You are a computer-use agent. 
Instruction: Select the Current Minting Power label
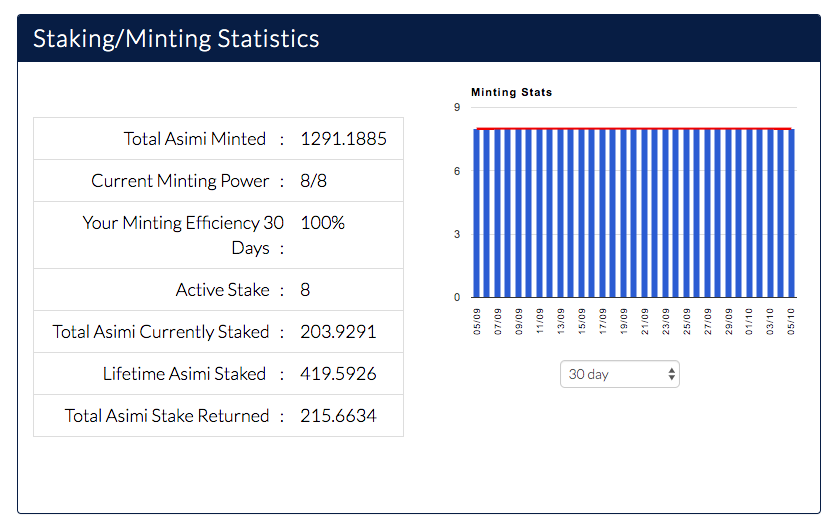click(x=180, y=181)
